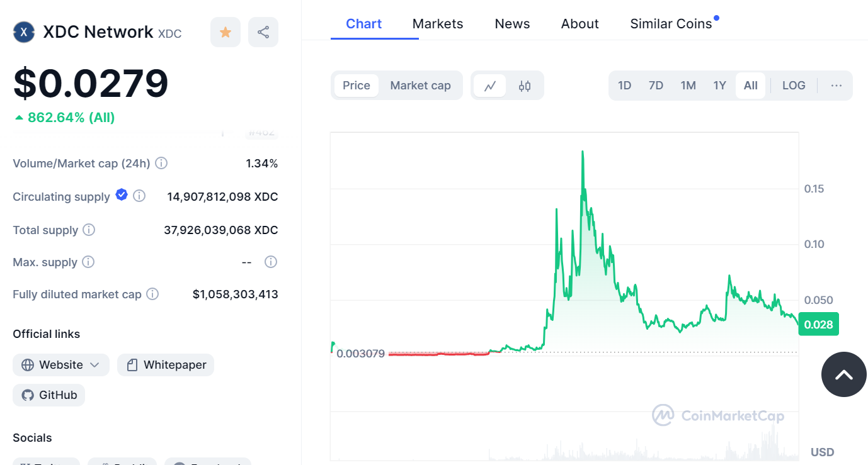Click the 0.10 axis label
The image size is (868, 465).
click(x=814, y=244)
